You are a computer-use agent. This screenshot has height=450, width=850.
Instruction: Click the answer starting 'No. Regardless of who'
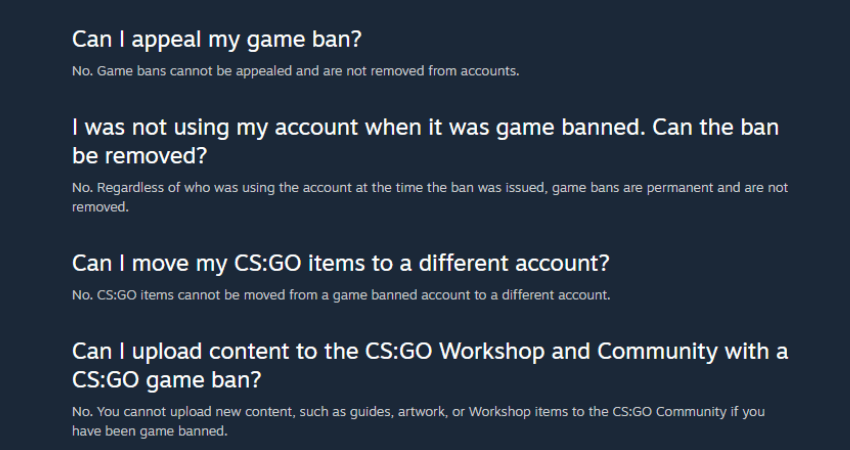430,197
